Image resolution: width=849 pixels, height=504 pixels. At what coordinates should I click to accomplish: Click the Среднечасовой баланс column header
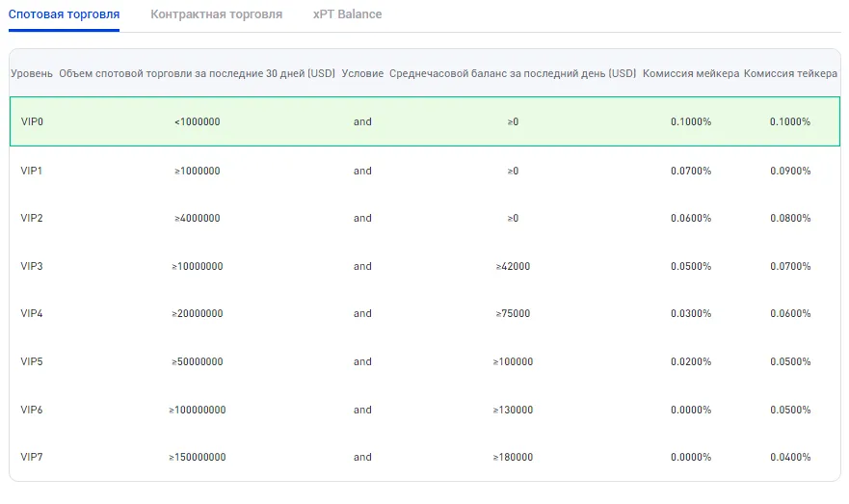coord(513,73)
